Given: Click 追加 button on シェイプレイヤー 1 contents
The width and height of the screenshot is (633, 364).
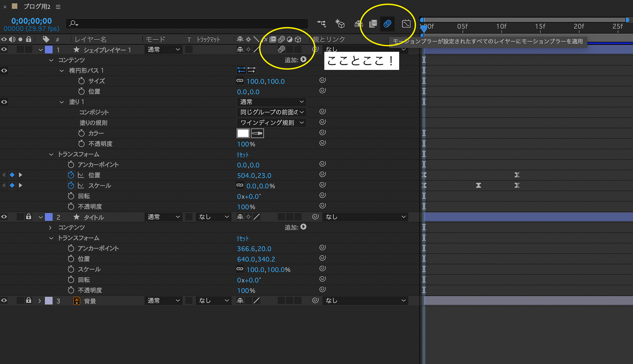Looking at the screenshot, I should point(303,60).
